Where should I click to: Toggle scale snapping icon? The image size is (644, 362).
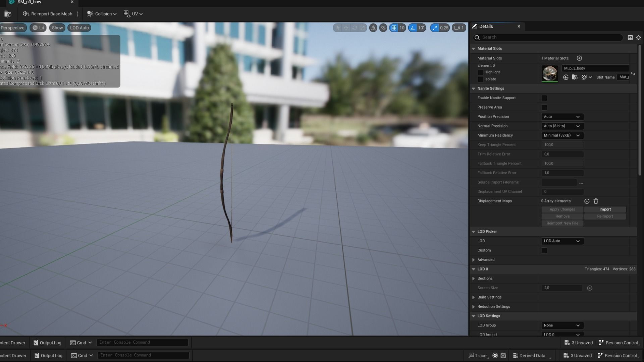(435, 28)
